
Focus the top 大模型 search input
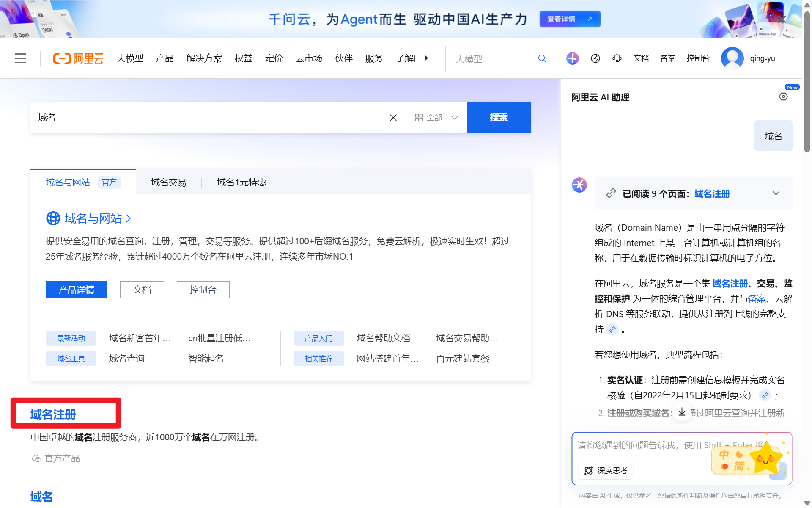[493, 59]
